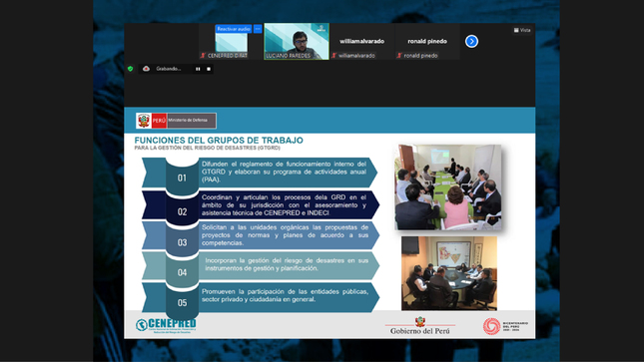
Task: Select LUCIANO PAREDES video thumbnail
Action: coord(297,42)
